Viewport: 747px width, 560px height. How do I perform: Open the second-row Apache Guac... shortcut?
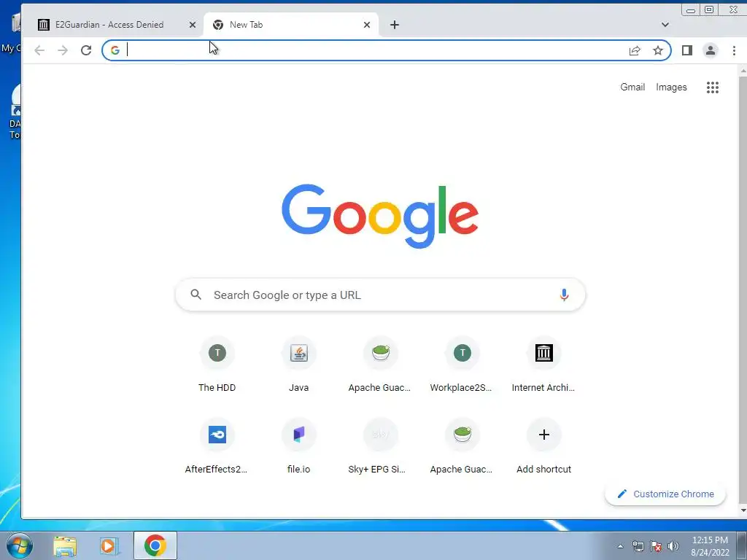(x=462, y=447)
